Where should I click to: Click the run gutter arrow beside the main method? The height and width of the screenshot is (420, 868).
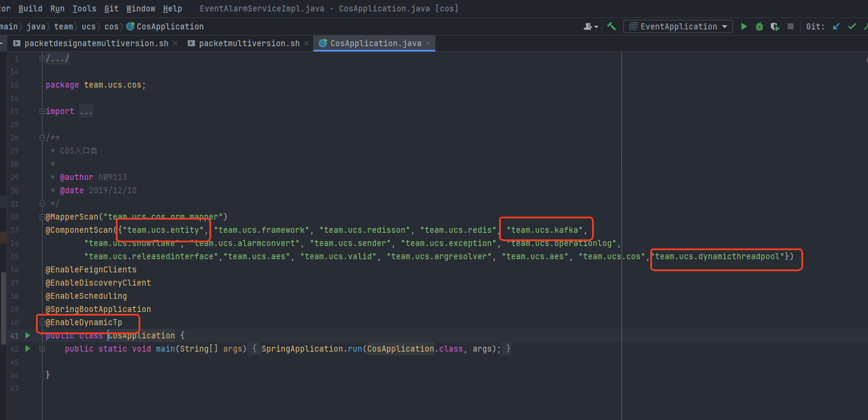[x=28, y=349]
